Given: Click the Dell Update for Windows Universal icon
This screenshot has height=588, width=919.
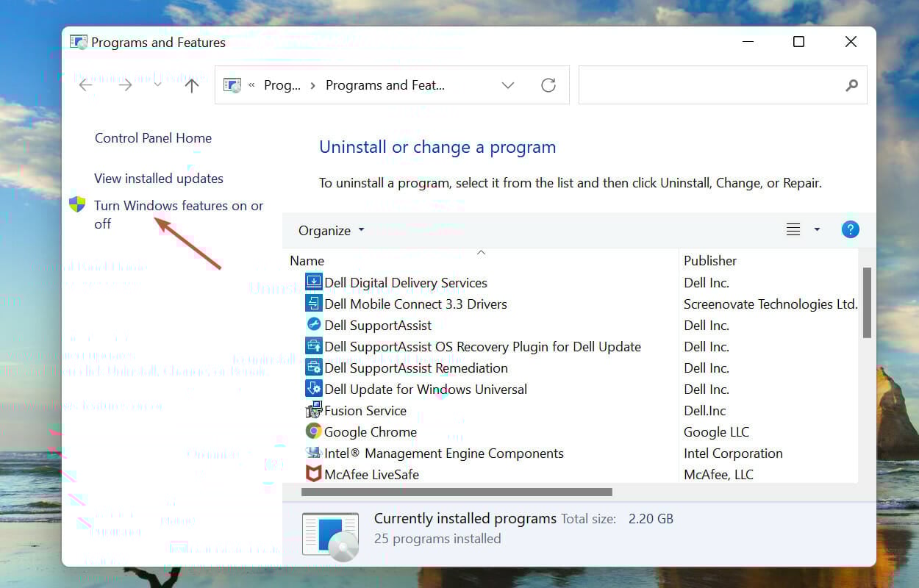Looking at the screenshot, I should point(314,389).
